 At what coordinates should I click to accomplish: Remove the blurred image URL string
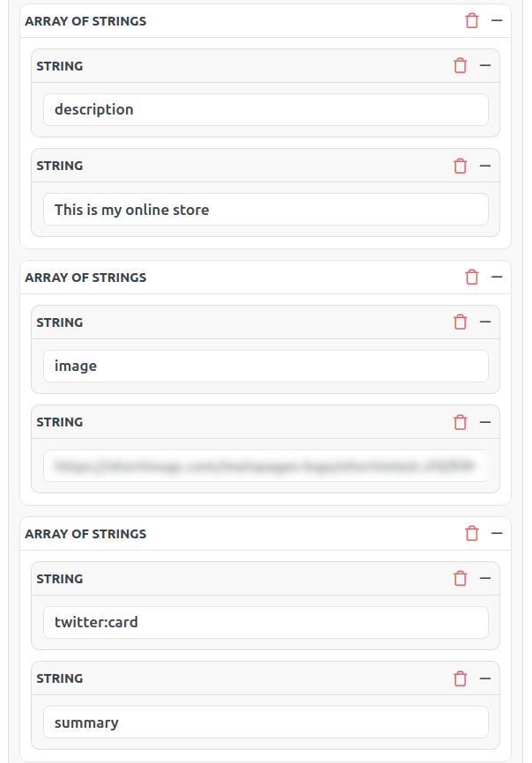click(460, 422)
